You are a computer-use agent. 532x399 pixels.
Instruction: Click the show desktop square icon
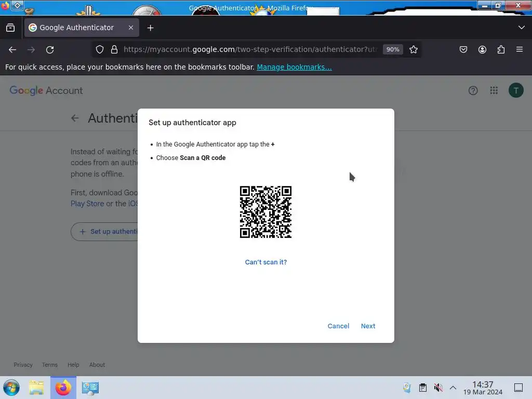tap(518, 388)
